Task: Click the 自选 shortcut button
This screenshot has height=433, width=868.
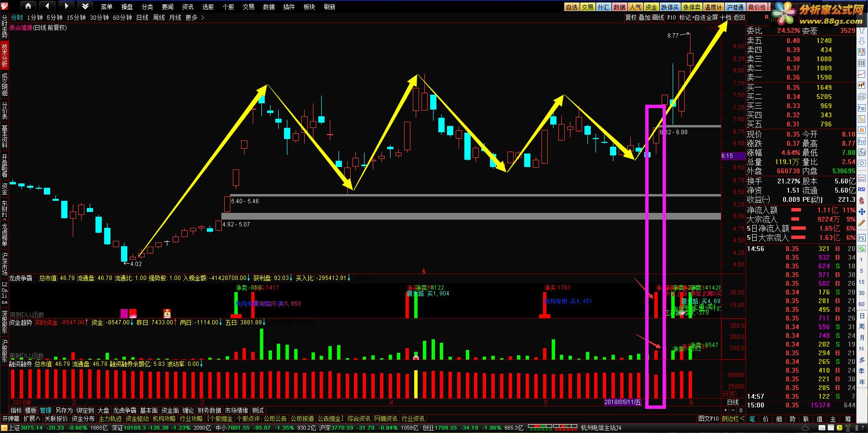Action: tap(572, 7)
